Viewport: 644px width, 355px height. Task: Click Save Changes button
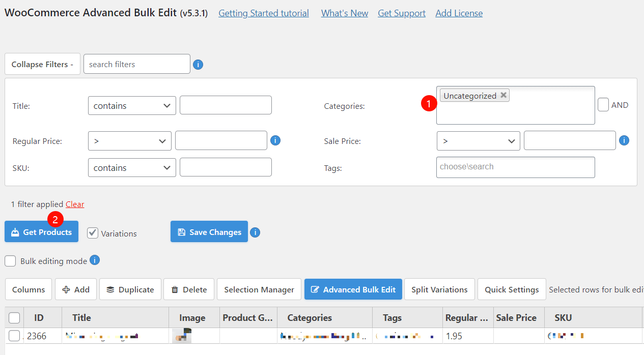click(x=209, y=232)
